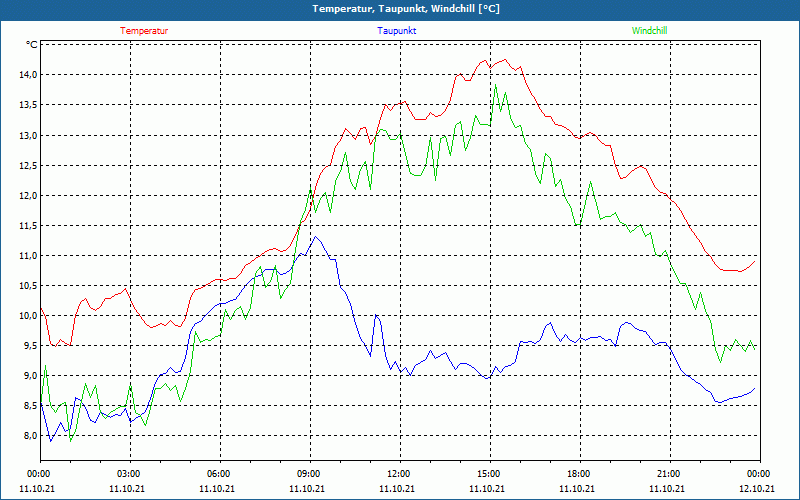The image size is (800, 500).
Task: Click the chart title 'Temperatur, Taupunkt, Windchill [°C]'
Action: click(x=406, y=9)
